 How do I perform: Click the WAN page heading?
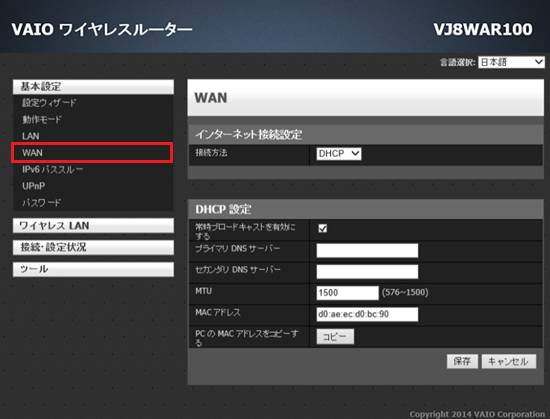coord(211,97)
